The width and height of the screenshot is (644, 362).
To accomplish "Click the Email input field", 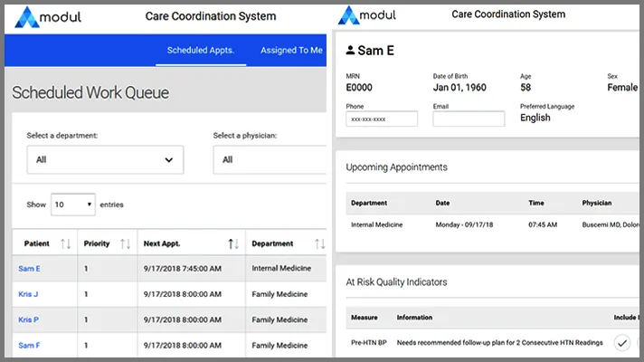I will tap(469, 119).
